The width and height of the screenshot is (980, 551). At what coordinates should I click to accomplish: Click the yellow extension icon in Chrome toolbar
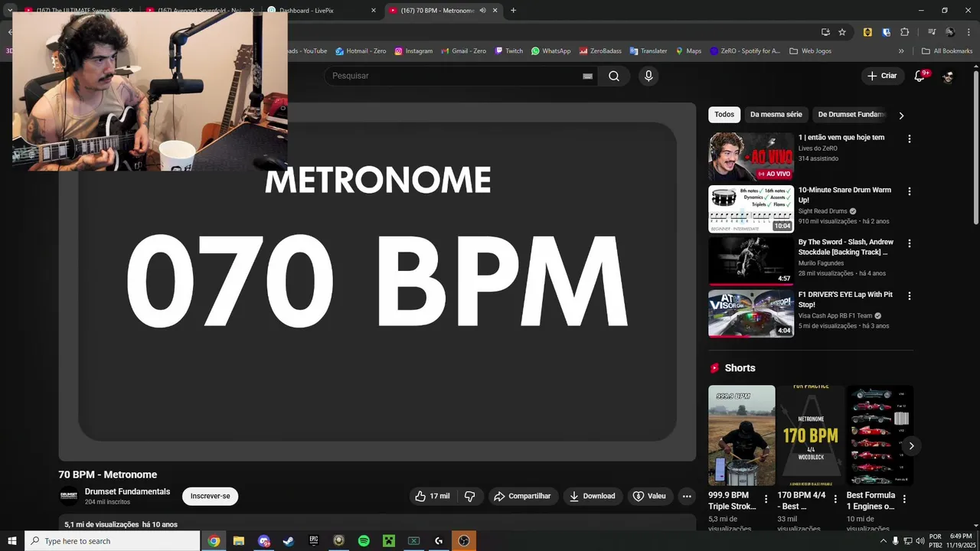[x=867, y=32]
